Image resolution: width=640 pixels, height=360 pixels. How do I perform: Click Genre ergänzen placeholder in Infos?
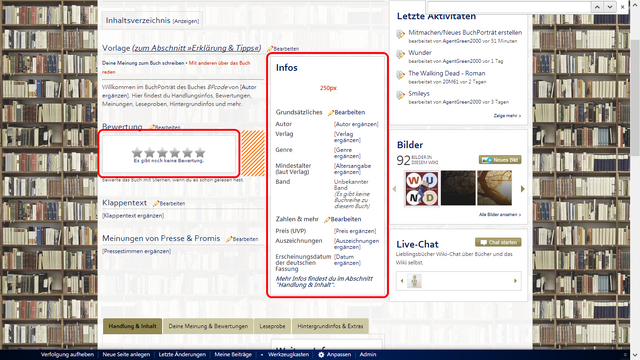(x=347, y=153)
